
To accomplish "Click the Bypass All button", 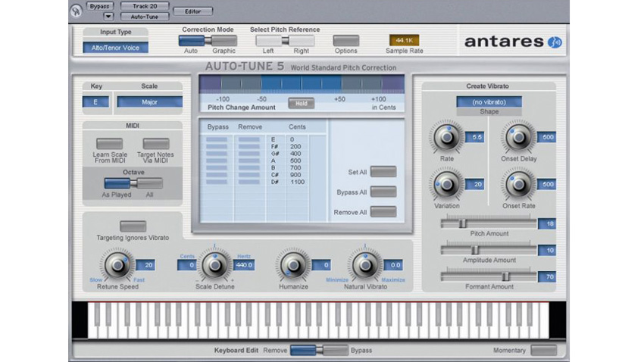I will (383, 192).
